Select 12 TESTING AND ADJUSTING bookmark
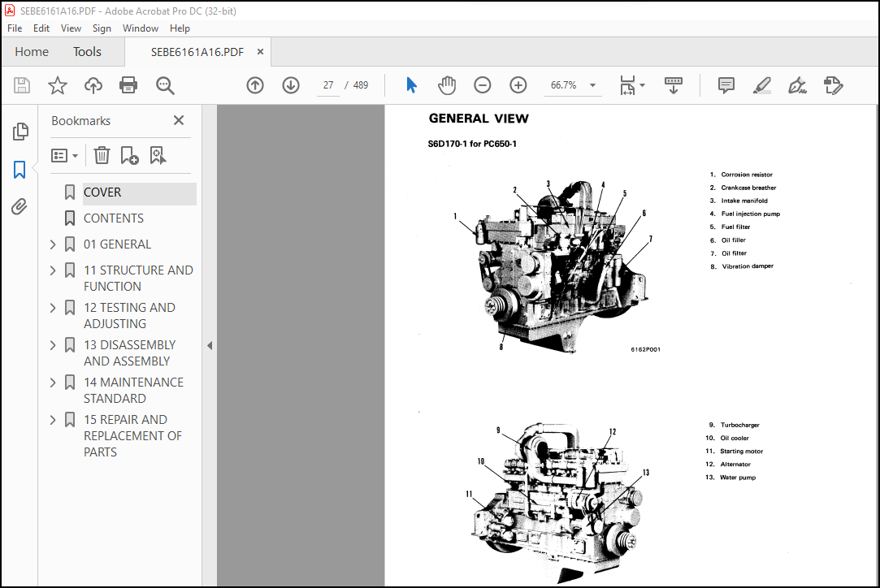 (x=129, y=316)
